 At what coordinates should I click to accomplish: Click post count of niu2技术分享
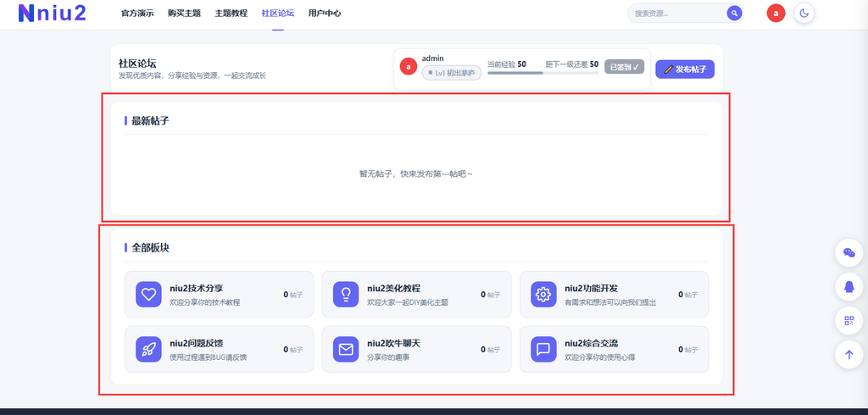(x=292, y=295)
